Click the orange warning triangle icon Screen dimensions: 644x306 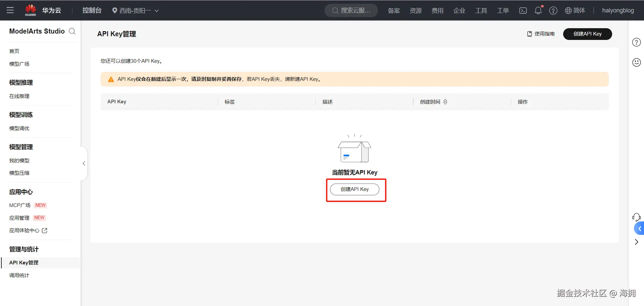pyautogui.click(x=111, y=80)
